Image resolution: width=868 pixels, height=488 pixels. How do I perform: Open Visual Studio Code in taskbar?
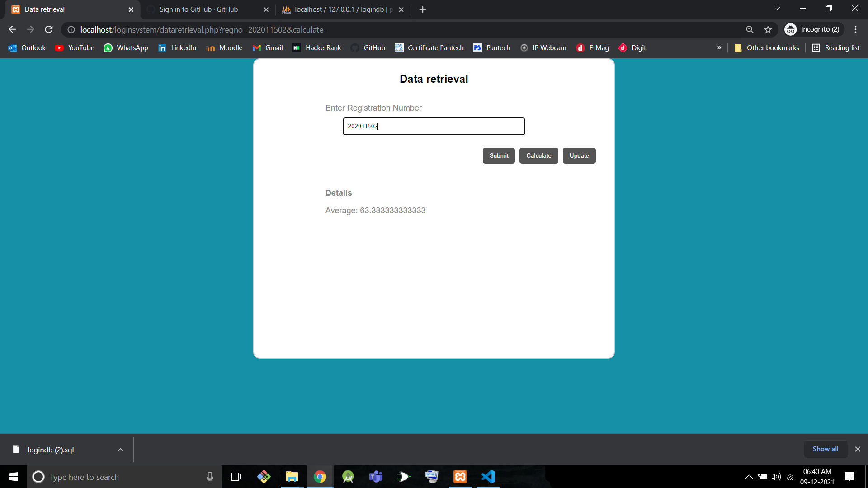[488, 477]
